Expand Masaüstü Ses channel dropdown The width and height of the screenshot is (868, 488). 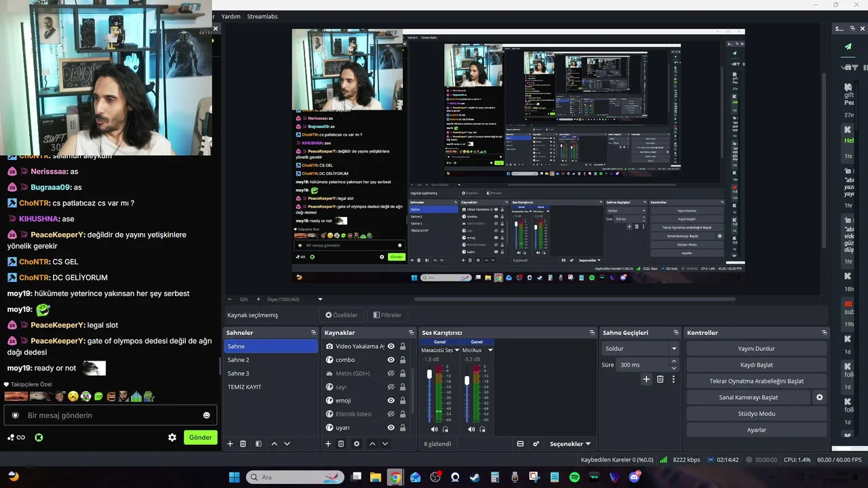point(457,350)
